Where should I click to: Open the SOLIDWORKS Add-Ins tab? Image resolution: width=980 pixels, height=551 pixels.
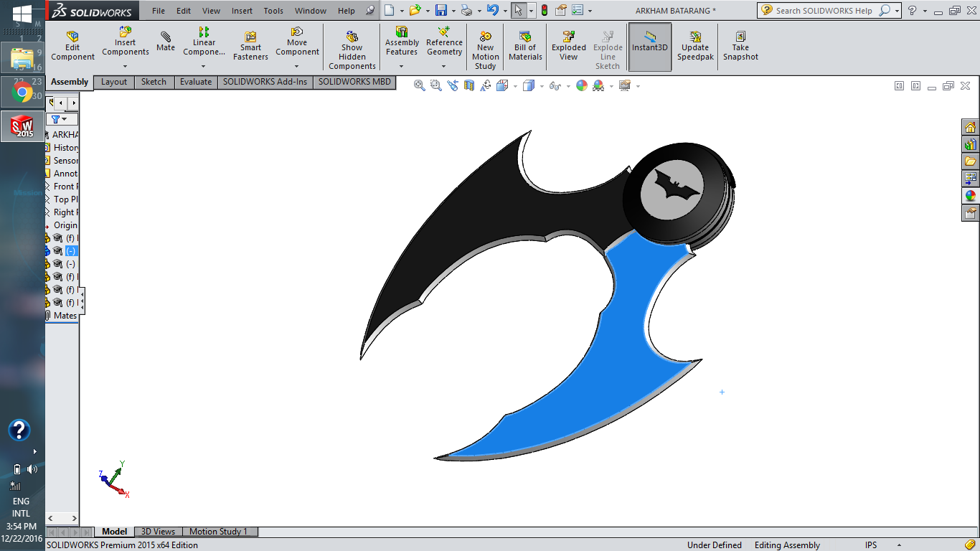click(x=265, y=82)
